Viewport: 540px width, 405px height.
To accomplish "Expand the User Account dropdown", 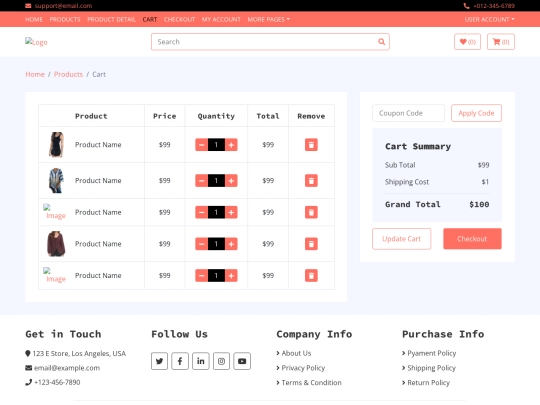I will [x=489, y=20].
